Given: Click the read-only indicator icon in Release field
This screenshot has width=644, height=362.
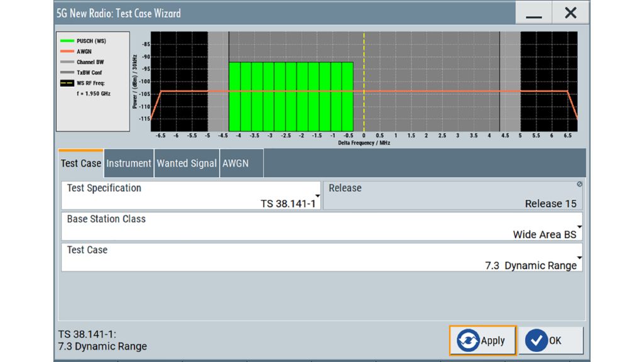Looking at the screenshot, I should [579, 185].
